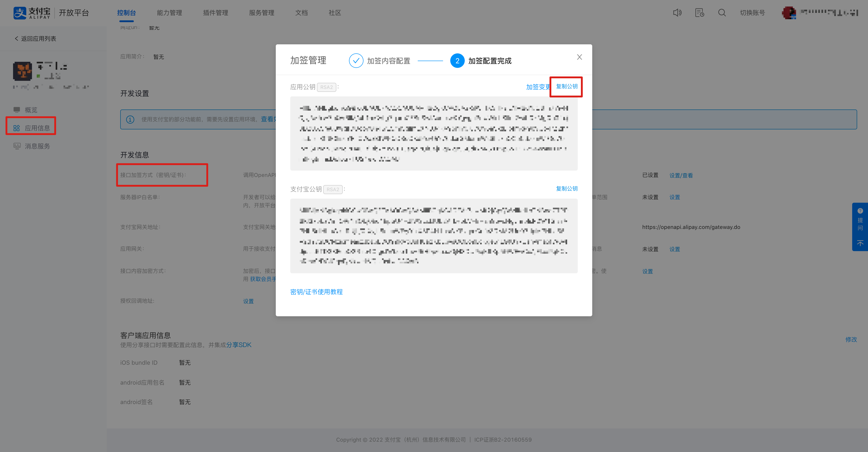Copy the 应用公钥 with 复制公钥

click(x=567, y=86)
